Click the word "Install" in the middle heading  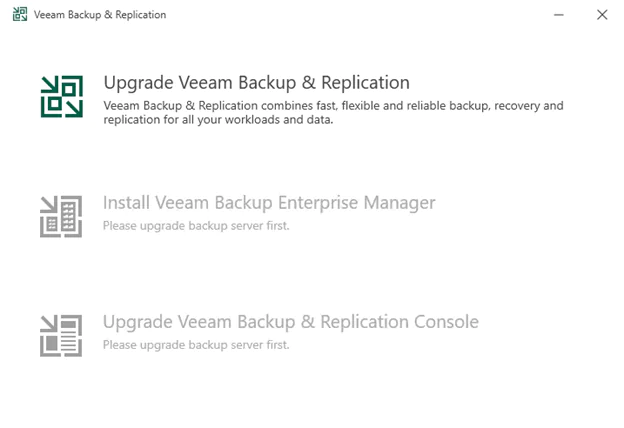pos(125,203)
